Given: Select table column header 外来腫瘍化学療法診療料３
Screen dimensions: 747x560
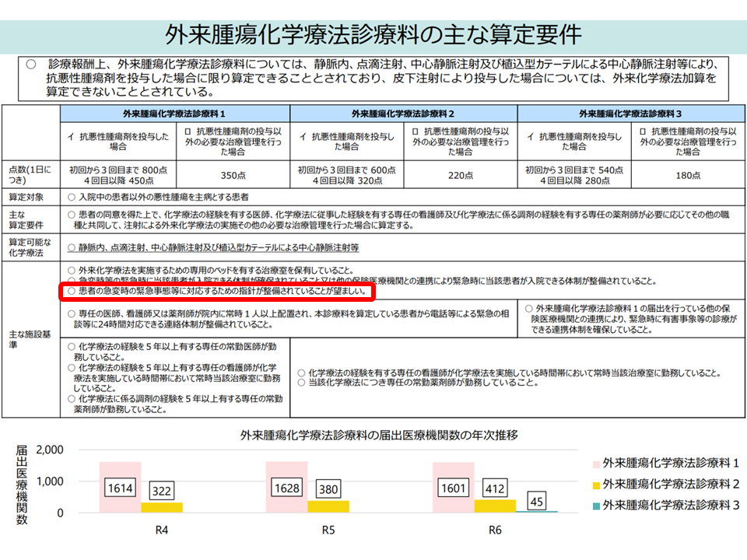Looking at the screenshot, I should pos(630,114).
